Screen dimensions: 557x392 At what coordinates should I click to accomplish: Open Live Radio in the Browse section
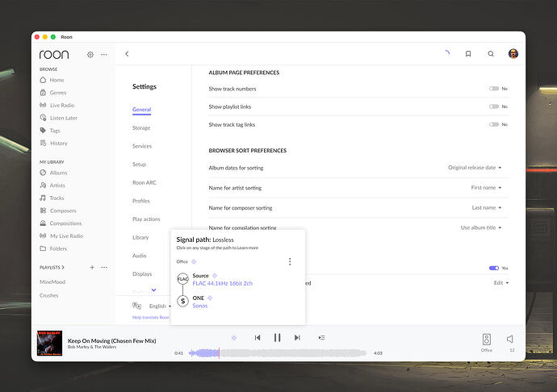coord(57,105)
